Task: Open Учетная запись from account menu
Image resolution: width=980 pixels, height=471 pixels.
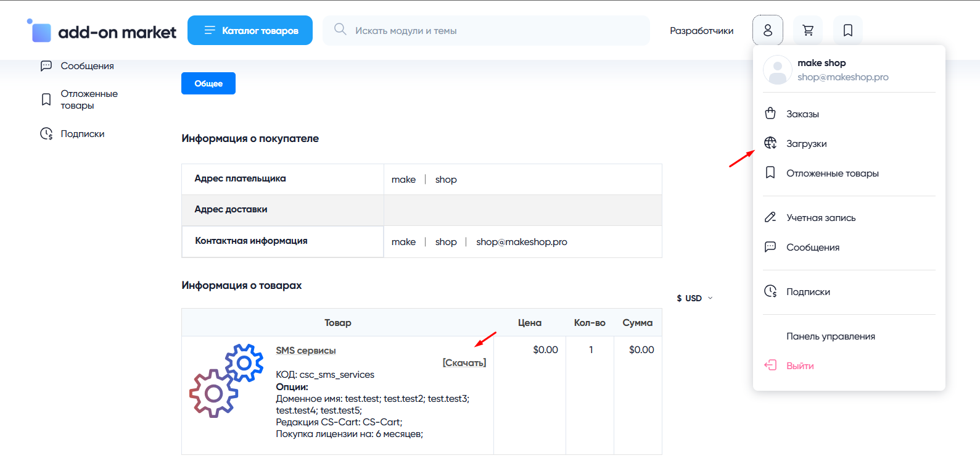Action: coord(821,218)
